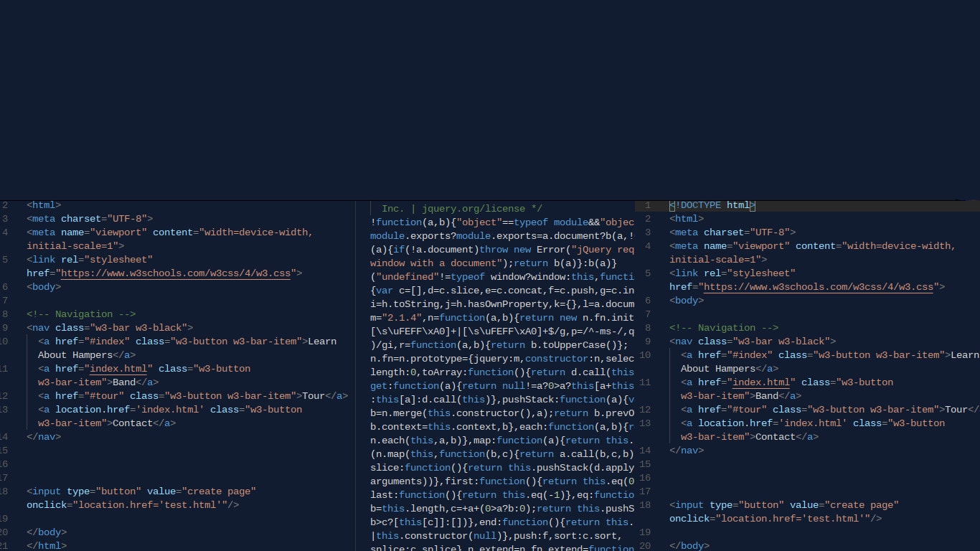Select the <body> tag in the left pane

coord(44,287)
